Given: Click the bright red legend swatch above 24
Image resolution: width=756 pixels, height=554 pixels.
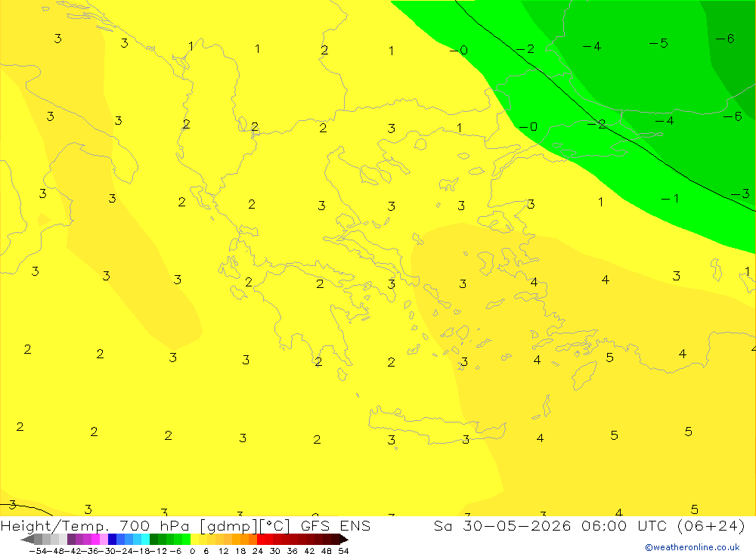Looking at the screenshot, I should 261,540.
